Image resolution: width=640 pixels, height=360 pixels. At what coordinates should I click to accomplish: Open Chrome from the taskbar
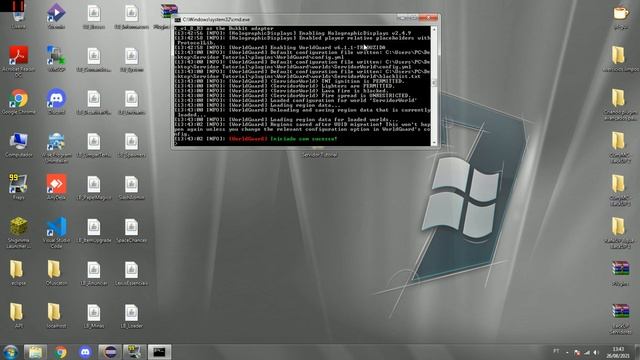[x=61, y=352]
